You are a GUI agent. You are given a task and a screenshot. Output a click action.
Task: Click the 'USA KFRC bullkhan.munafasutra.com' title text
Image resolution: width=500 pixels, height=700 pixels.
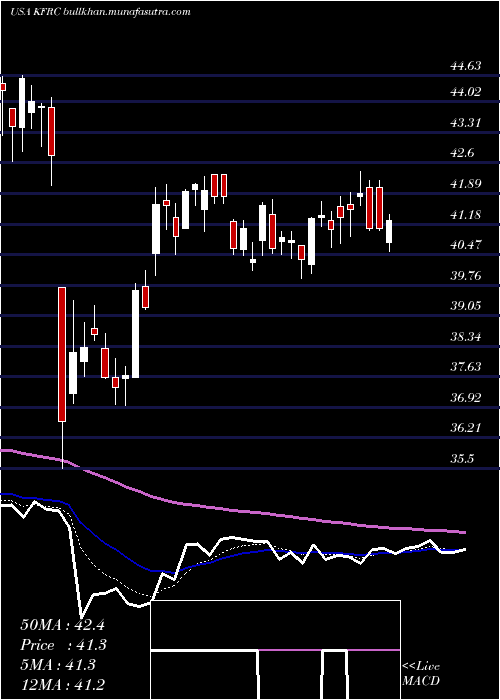100,11
